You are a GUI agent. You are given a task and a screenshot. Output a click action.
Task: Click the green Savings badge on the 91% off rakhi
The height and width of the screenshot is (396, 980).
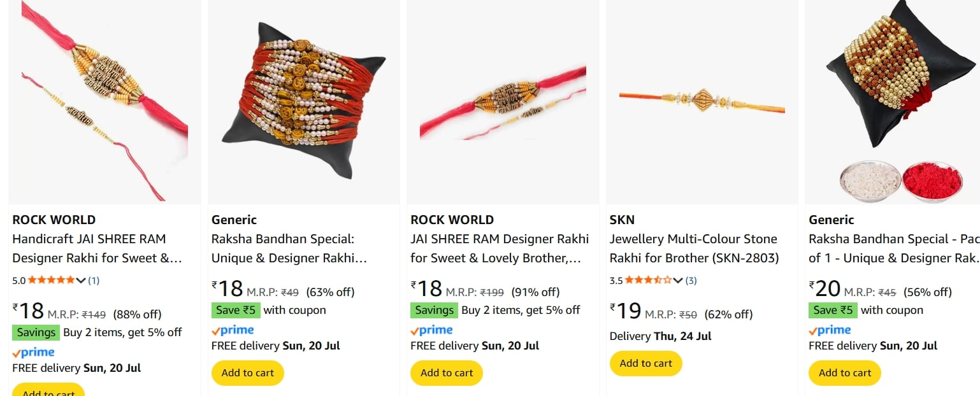point(434,310)
